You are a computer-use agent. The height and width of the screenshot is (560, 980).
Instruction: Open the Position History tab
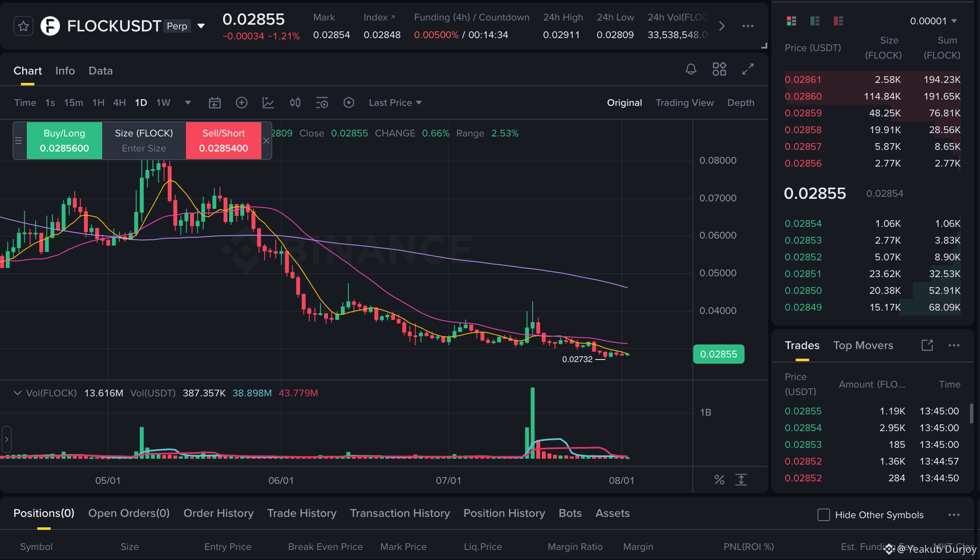point(504,513)
